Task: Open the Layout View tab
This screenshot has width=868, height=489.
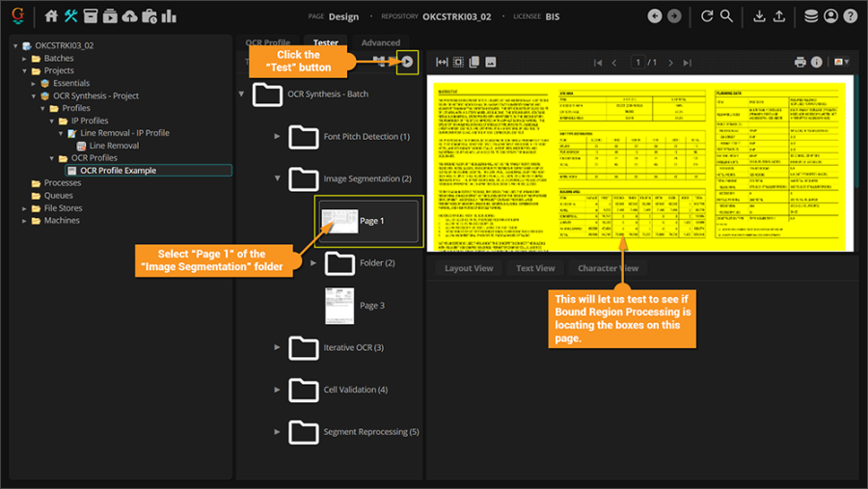Action: [469, 268]
